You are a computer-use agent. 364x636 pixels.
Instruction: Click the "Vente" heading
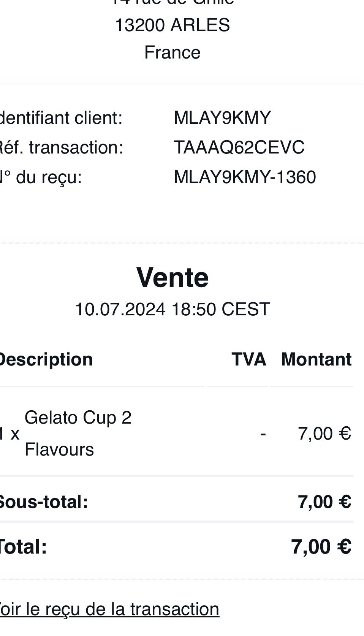coord(172,278)
